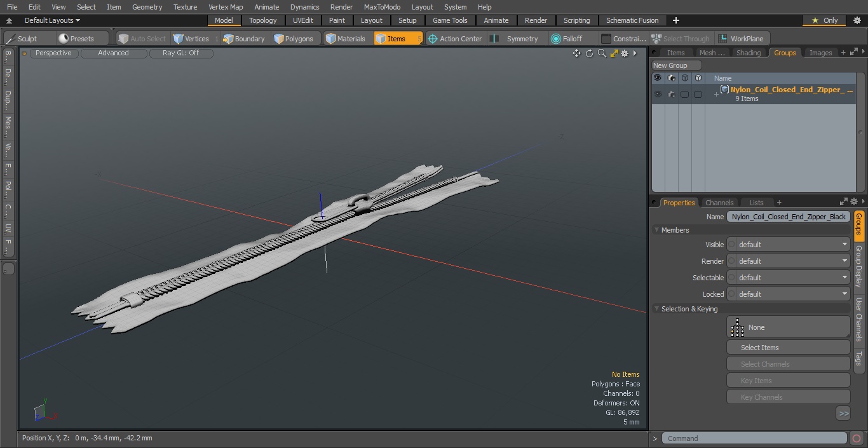Click the record circle next to Command field
The image size is (868, 448).
[x=857, y=438]
